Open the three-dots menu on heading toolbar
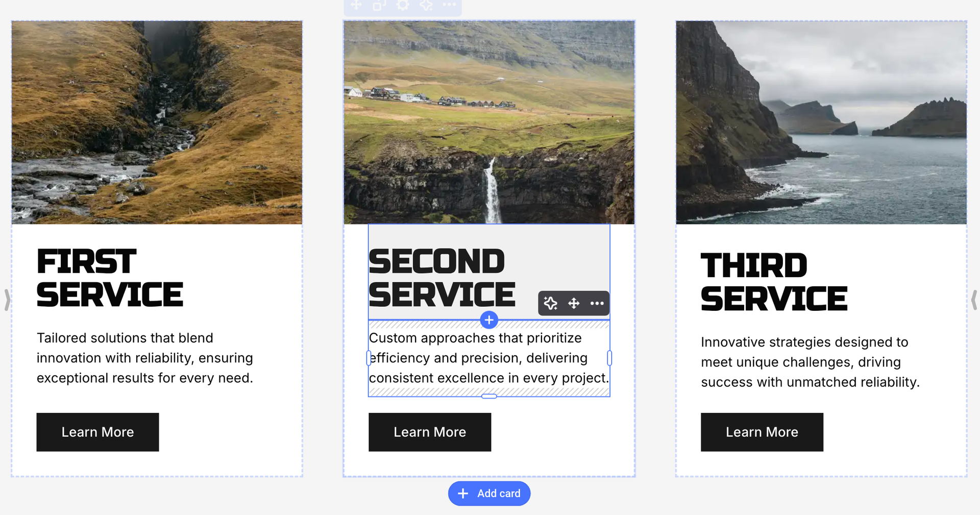The width and height of the screenshot is (980, 515). [x=597, y=303]
